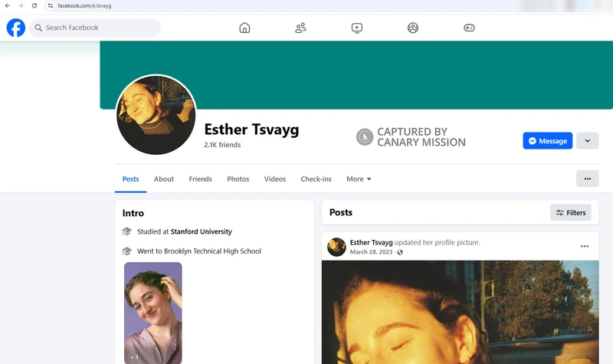Click the Facebook logo icon
613x364 pixels.
(16, 28)
